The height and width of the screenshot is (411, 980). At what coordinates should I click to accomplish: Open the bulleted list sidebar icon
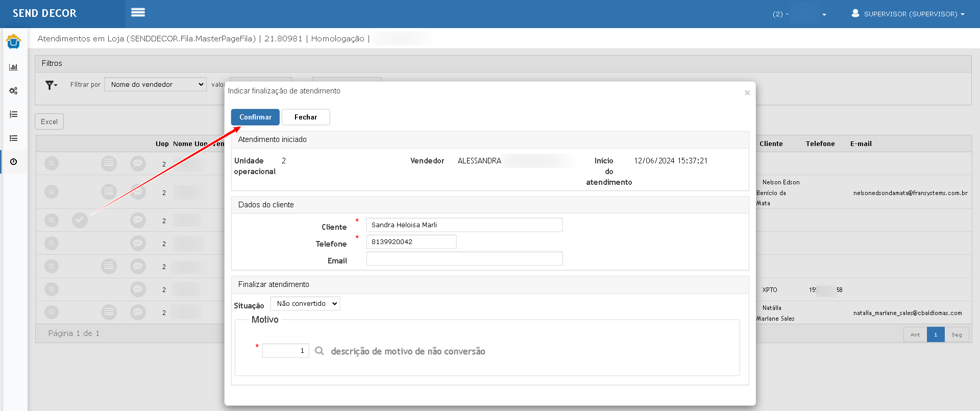[x=13, y=138]
